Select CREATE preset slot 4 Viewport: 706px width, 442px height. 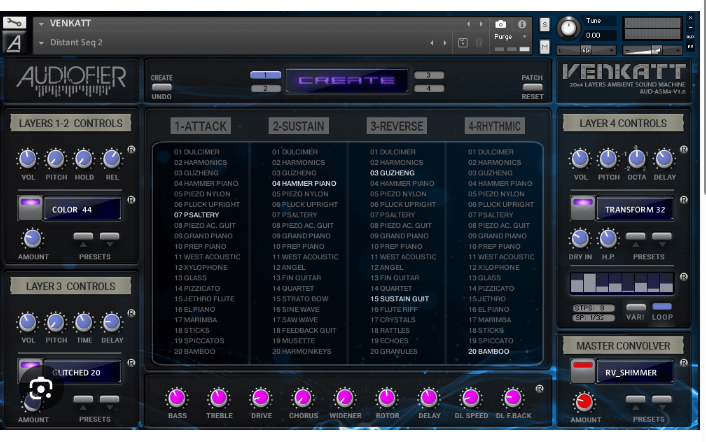tap(429, 88)
